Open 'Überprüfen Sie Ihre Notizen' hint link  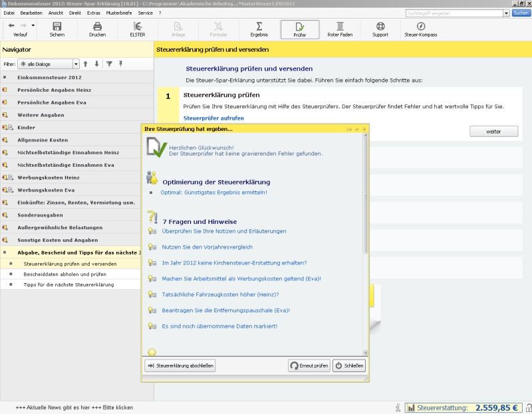(x=224, y=231)
